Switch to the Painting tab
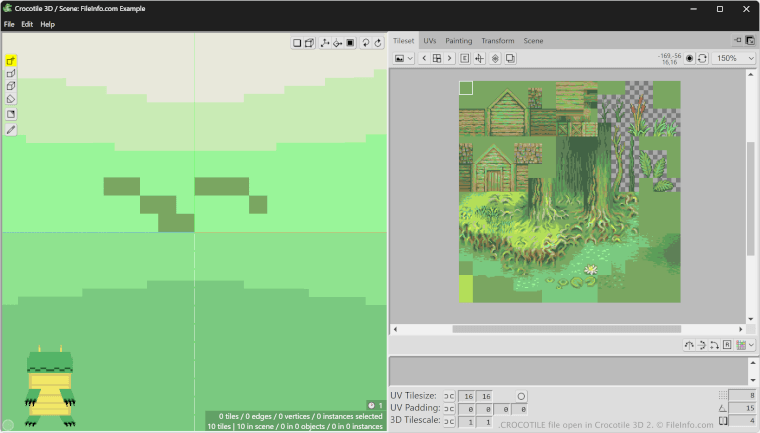The height and width of the screenshot is (433, 760). (458, 41)
